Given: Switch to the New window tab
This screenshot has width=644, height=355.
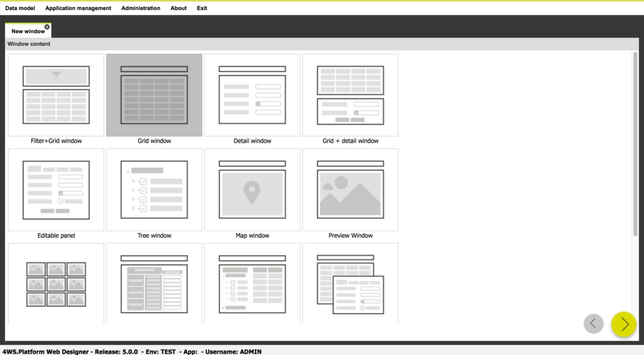Looking at the screenshot, I should (x=28, y=31).
